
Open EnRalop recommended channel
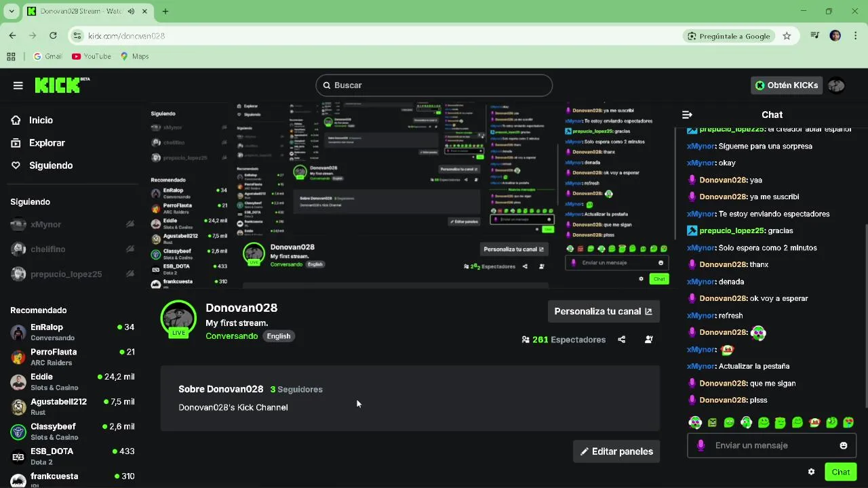pos(73,332)
